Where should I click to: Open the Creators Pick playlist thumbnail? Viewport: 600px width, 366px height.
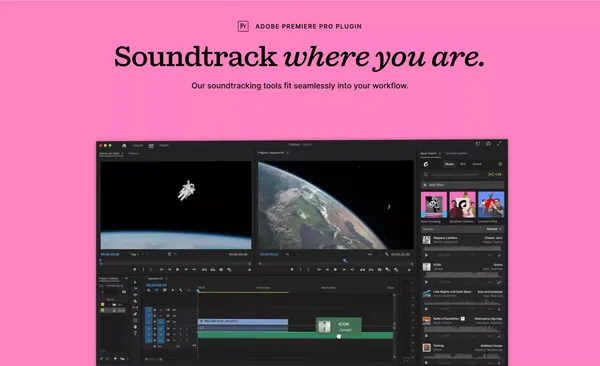(x=491, y=205)
